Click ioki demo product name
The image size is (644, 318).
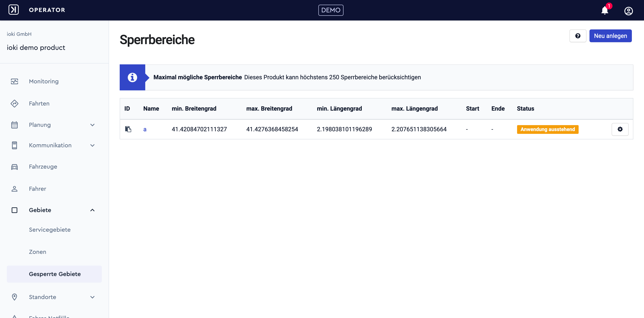pos(36,48)
